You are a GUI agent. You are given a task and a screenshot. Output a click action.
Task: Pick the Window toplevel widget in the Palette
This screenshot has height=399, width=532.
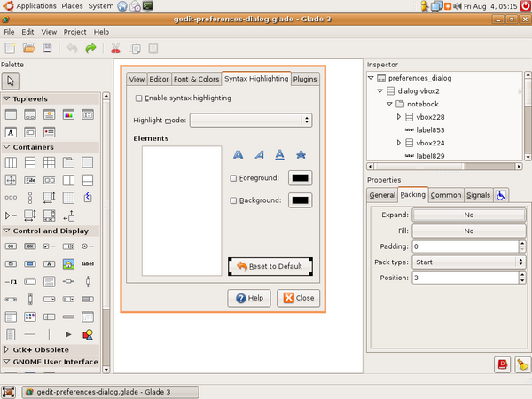tap(11, 114)
